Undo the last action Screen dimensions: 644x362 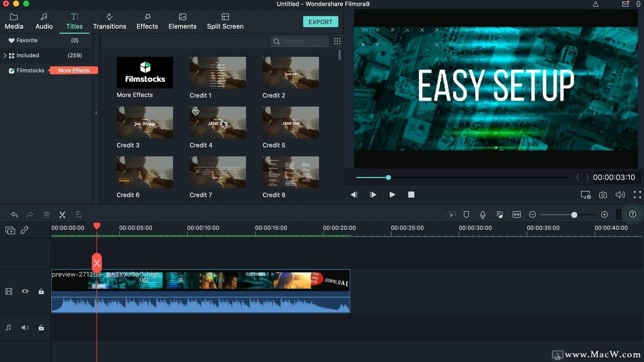click(x=14, y=214)
